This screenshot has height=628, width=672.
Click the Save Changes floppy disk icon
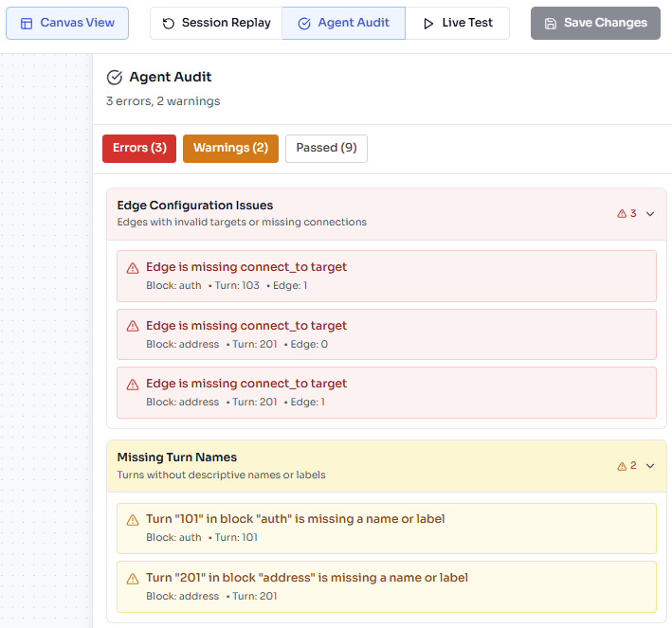pyautogui.click(x=551, y=23)
